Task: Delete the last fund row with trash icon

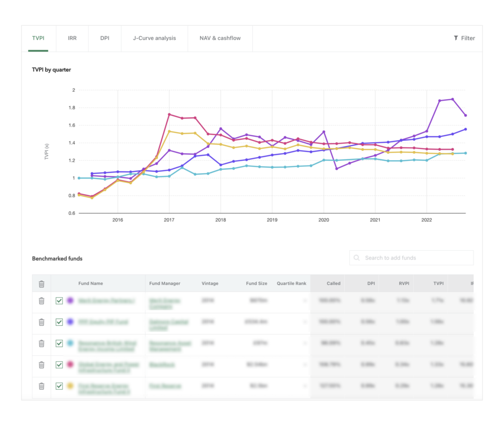Action: (x=42, y=386)
